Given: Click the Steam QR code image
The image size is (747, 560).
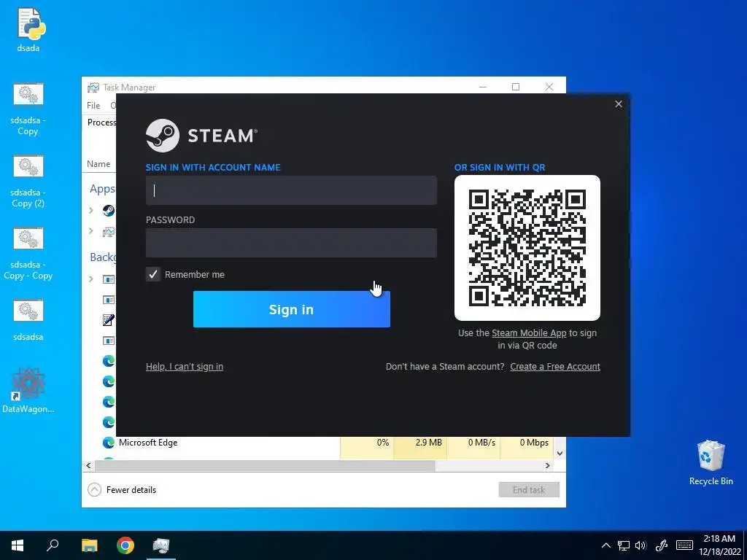Looking at the screenshot, I should [x=527, y=248].
